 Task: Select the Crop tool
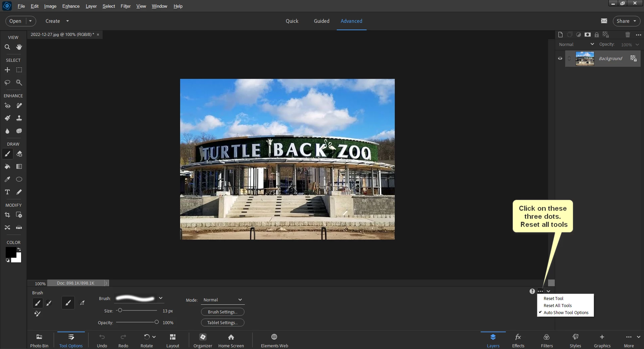pyautogui.click(x=7, y=215)
